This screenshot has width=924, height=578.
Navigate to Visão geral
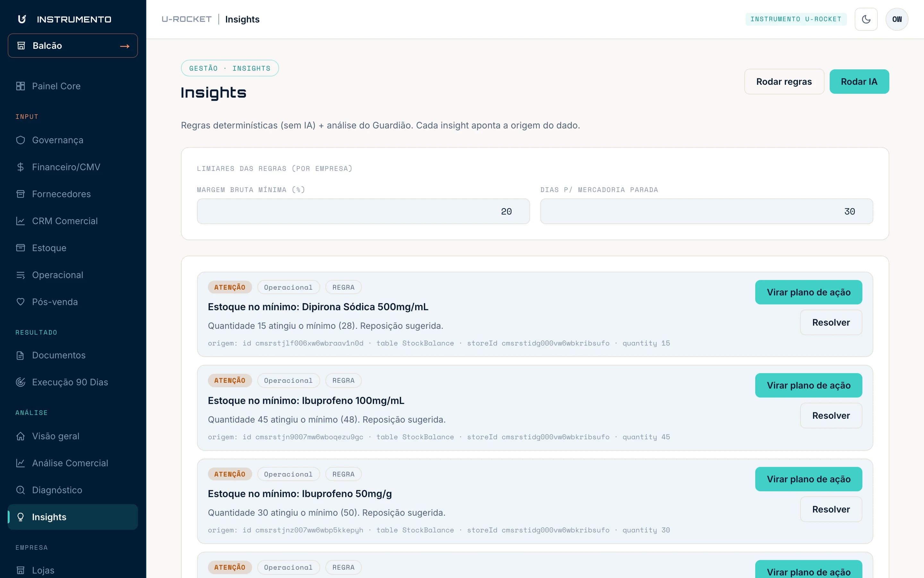pyautogui.click(x=73, y=436)
